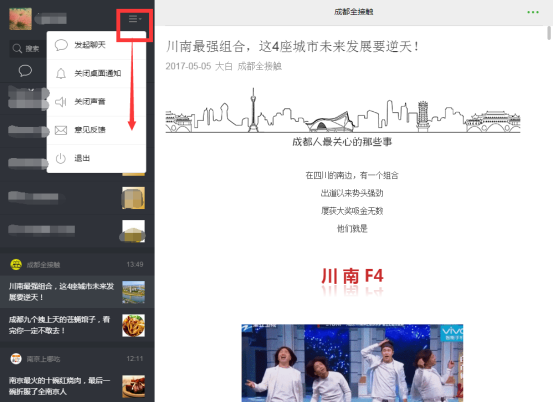Click the search magnifier icon
The image size is (553, 402).
click(x=17, y=48)
